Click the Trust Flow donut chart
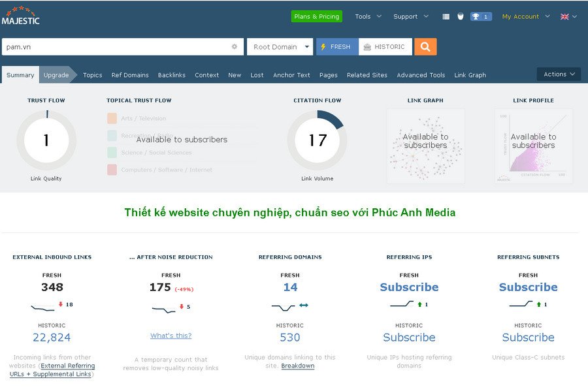 46,140
